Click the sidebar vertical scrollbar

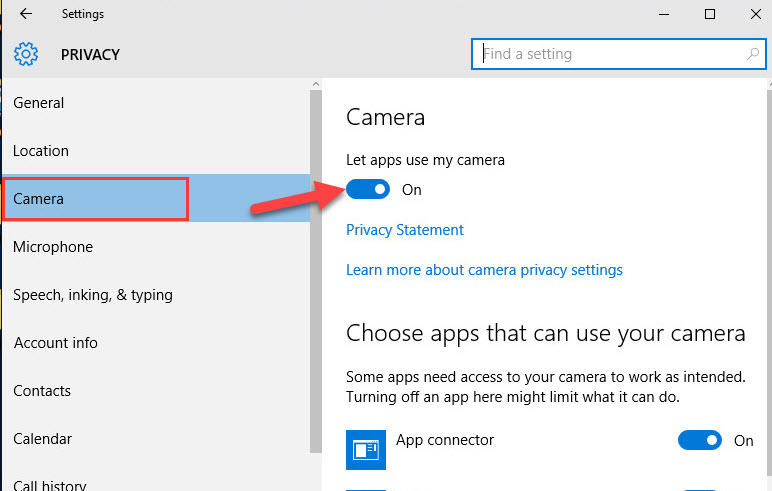point(316,271)
